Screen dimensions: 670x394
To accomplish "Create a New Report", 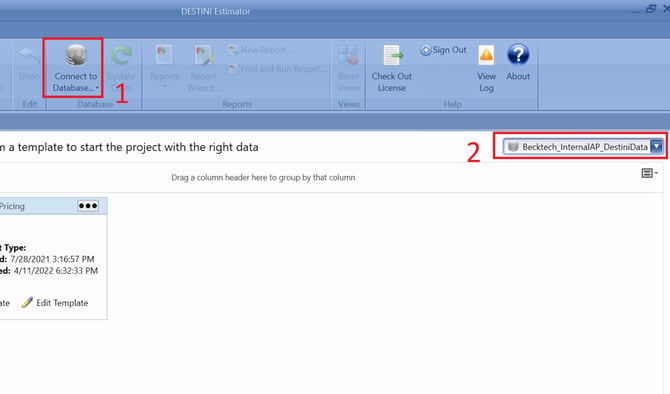I will pos(260,50).
